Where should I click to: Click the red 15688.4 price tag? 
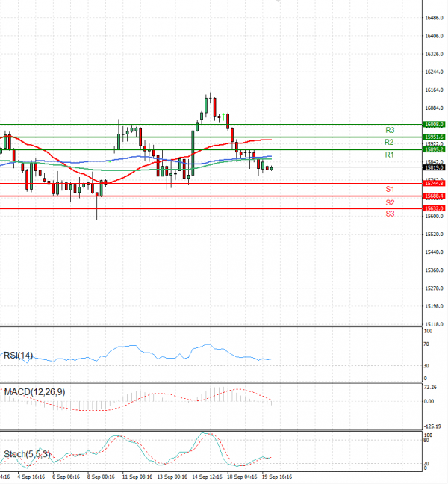[x=435, y=196]
